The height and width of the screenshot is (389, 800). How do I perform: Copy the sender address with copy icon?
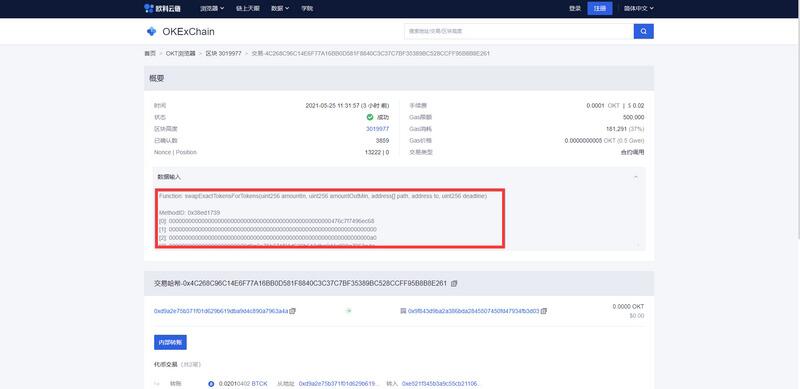(x=293, y=311)
